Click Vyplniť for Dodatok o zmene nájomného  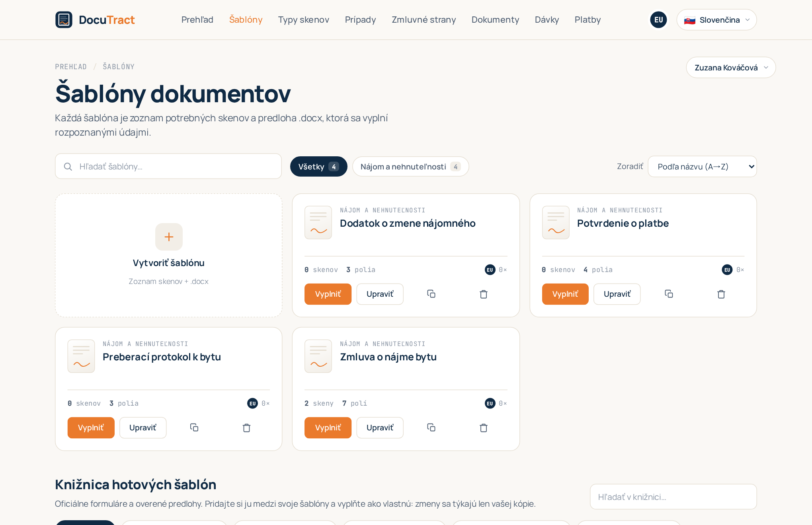pyautogui.click(x=328, y=294)
